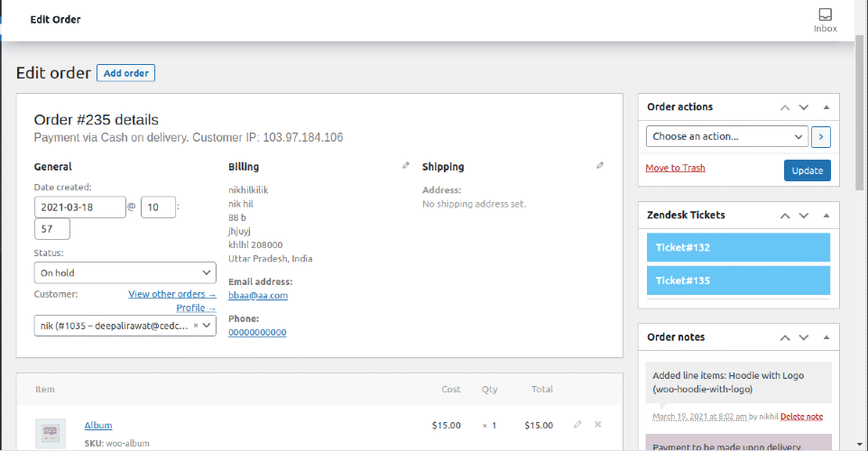Click the note date March 19, 2021
The height and width of the screenshot is (451, 868).
[x=699, y=417]
